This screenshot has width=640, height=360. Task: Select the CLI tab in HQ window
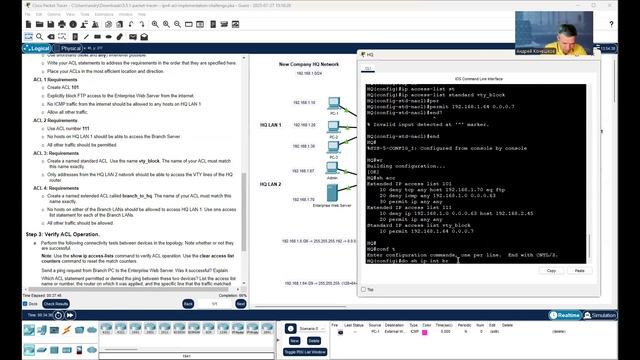tap(368, 69)
